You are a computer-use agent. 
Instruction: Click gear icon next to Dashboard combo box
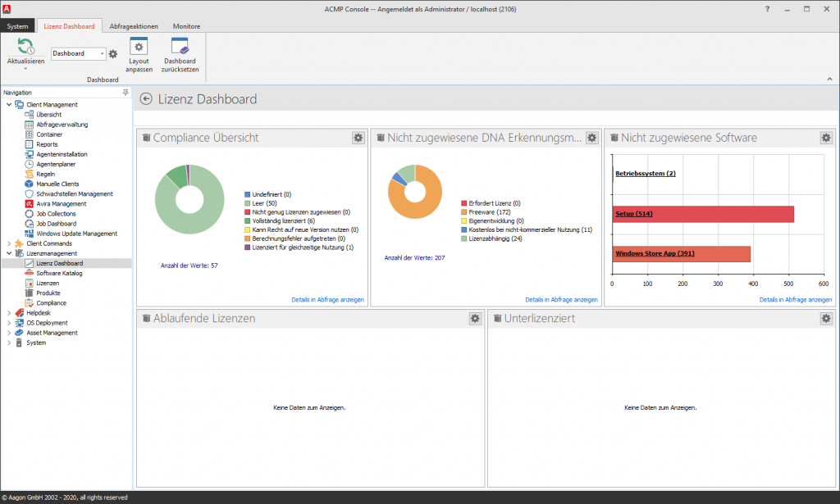coord(113,54)
